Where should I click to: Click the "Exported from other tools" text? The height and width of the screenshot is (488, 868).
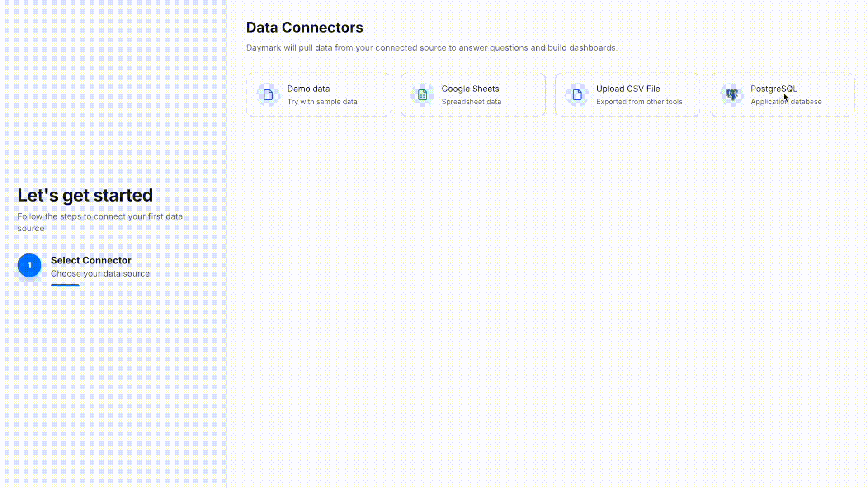tap(639, 102)
